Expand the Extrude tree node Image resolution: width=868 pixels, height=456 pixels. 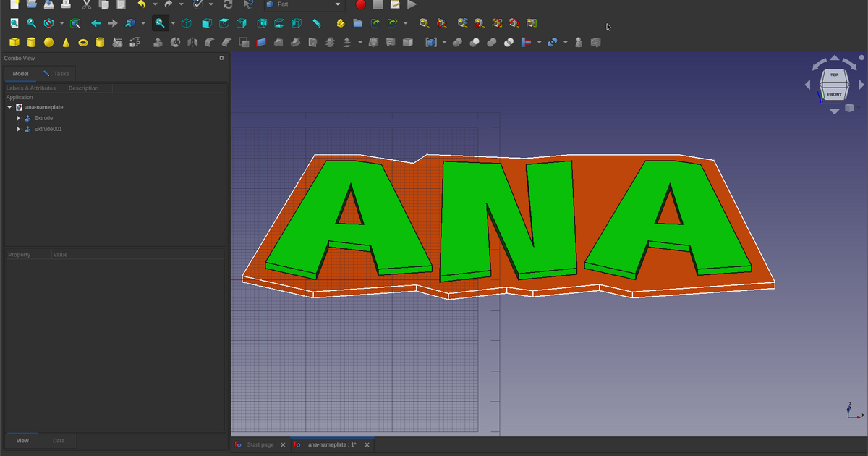pyautogui.click(x=18, y=118)
